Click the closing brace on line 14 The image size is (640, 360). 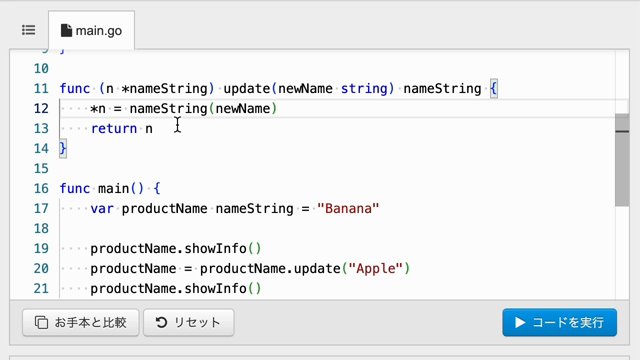63,149
